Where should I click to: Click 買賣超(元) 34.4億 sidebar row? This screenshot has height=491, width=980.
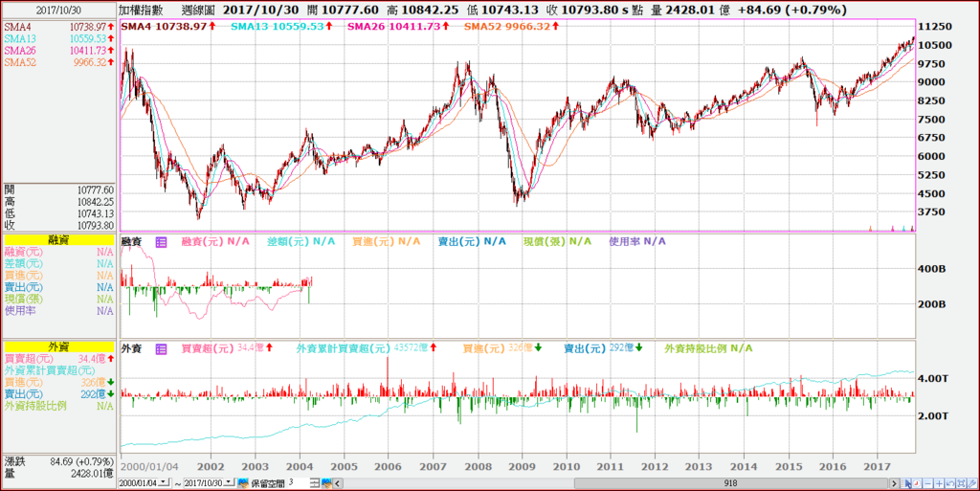tap(58, 359)
